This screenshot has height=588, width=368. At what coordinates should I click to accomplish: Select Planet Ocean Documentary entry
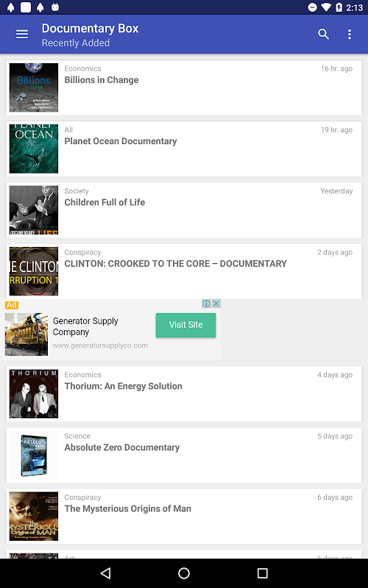point(184,148)
